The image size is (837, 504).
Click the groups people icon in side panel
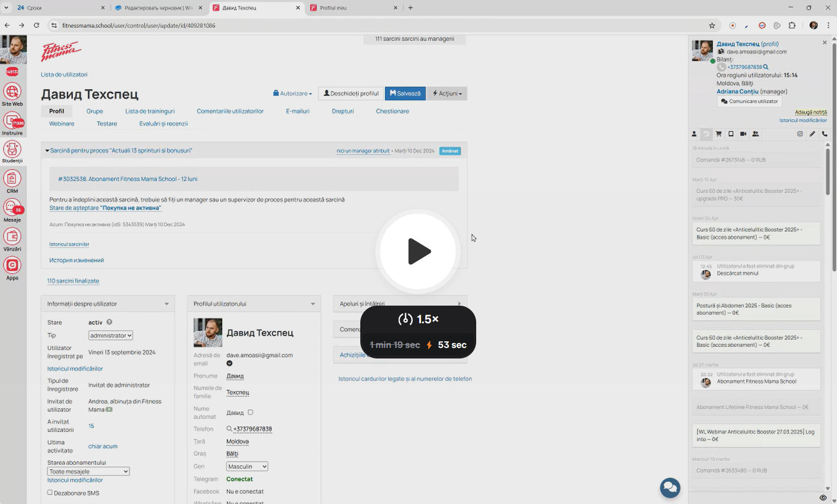(x=755, y=134)
